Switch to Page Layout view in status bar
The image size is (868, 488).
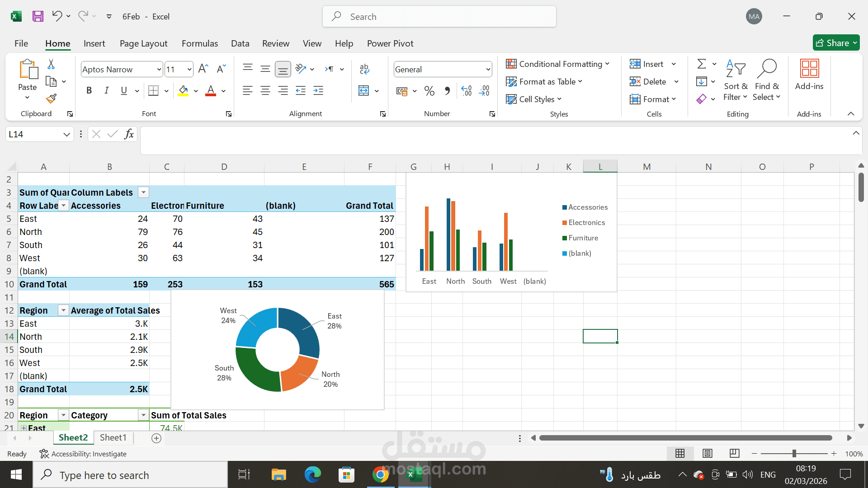[708, 454]
